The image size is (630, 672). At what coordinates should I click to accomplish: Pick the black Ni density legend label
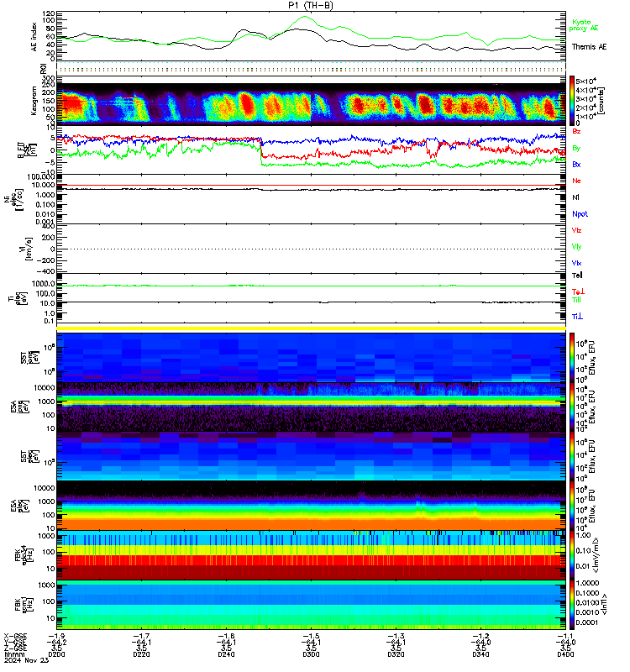[575, 197]
